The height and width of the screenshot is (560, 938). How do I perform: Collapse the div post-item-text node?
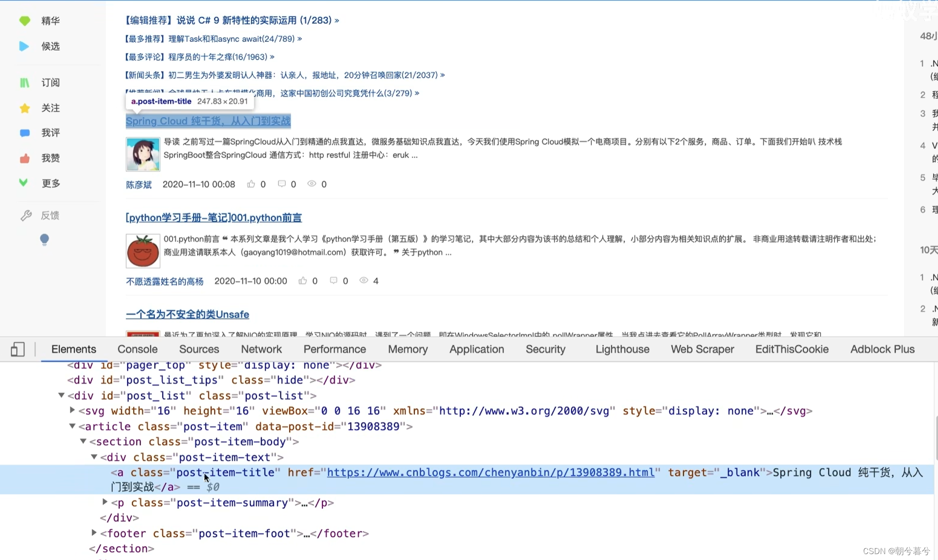(x=94, y=457)
